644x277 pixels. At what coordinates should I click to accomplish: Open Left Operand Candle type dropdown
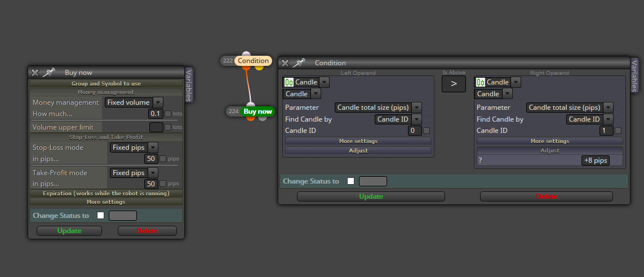tap(306, 82)
